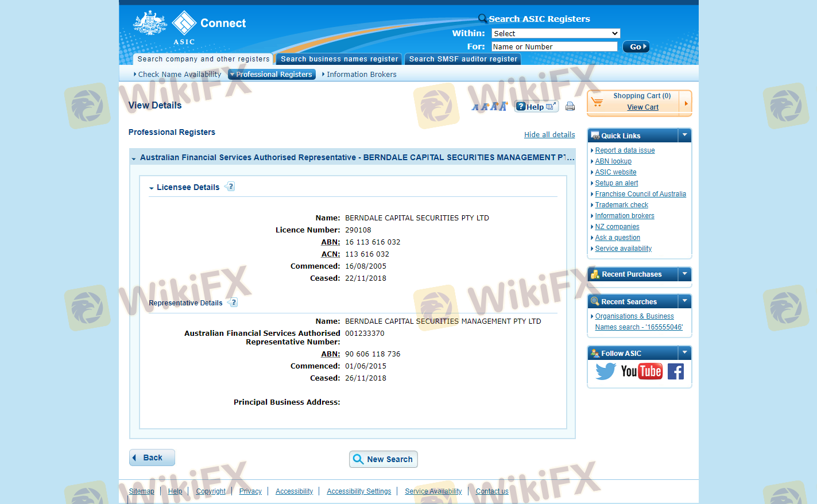817x504 pixels.
Task: Select Check Name Availability menu item
Action: click(179, 75)
